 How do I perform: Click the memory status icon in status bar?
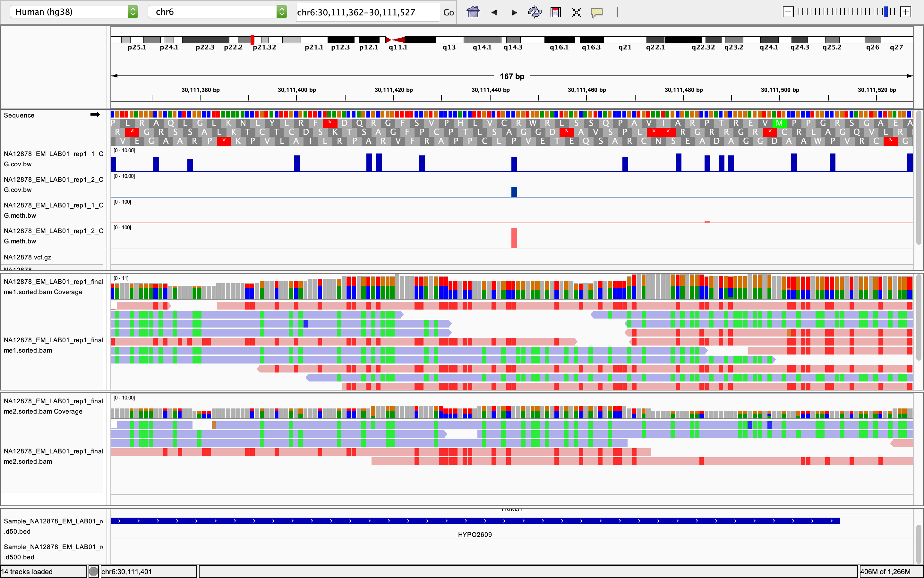(x=94, y=572)
